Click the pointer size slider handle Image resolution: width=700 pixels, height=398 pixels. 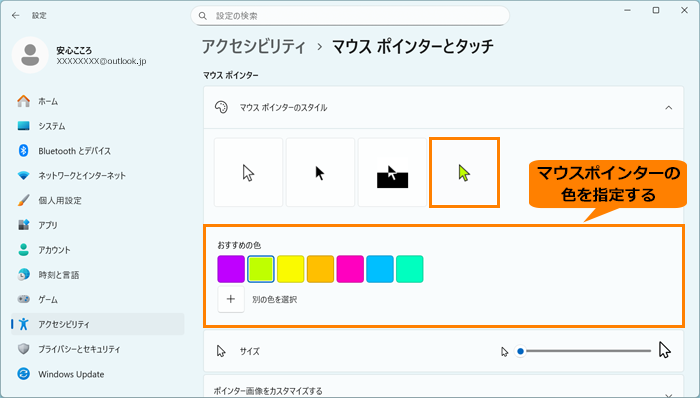(x=520, y=351)
